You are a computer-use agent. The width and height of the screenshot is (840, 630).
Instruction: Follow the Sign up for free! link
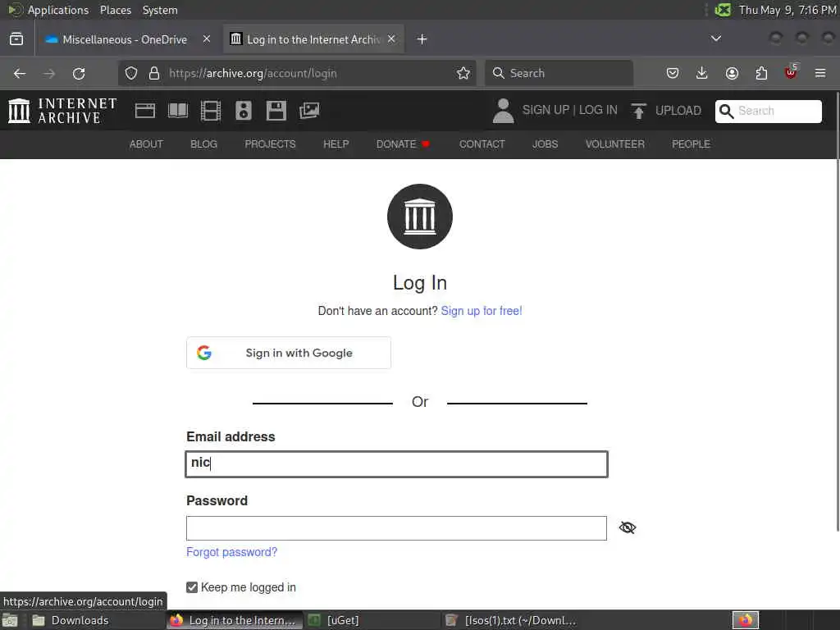tap(481, 311)
